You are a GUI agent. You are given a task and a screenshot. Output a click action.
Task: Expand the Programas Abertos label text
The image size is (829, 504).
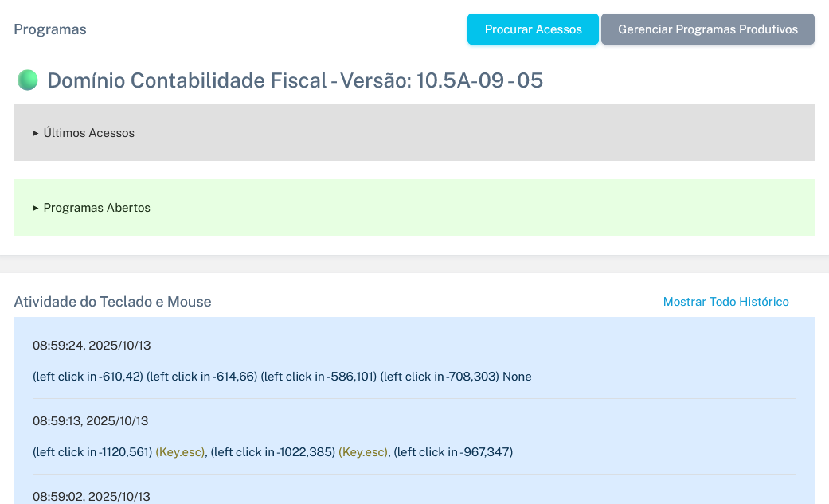(x=96, y=208)
